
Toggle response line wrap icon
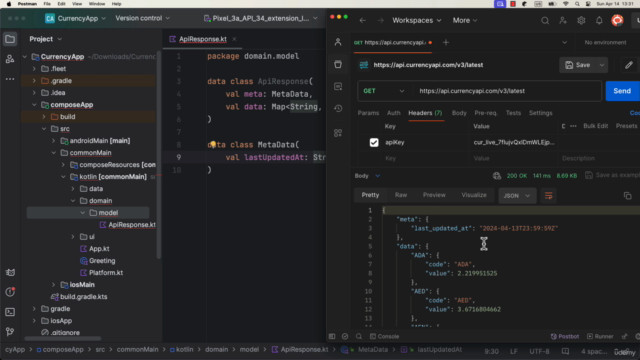(x=549, y=196)
